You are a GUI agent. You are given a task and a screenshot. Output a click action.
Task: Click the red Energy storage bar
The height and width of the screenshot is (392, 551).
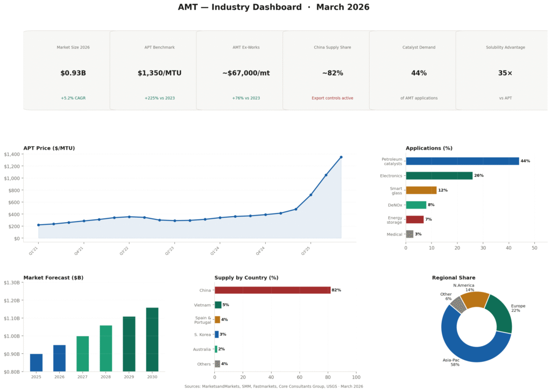tap(414, 219)
